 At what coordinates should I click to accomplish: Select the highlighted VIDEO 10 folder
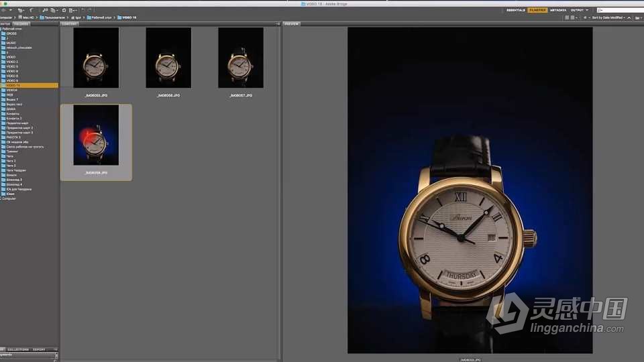29,85
